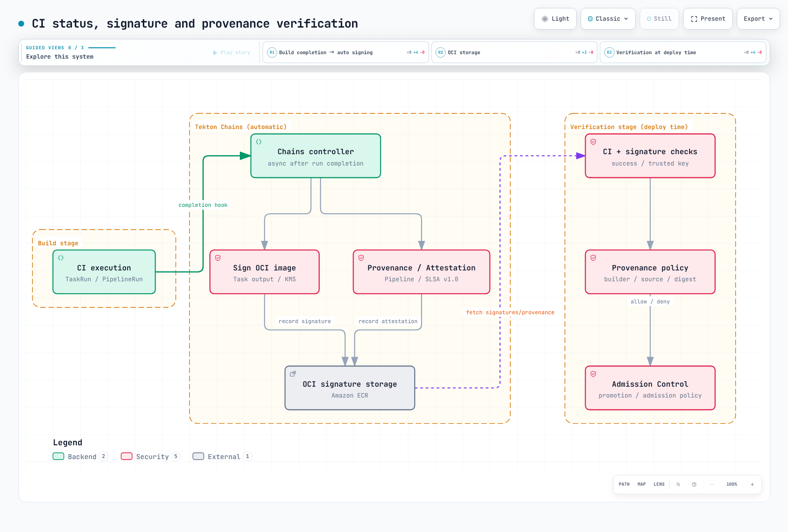The height and width of the screenshot is (532, 788).
Task: Click shield icon on CI + signature checks
Action: [x=593, y=142]
